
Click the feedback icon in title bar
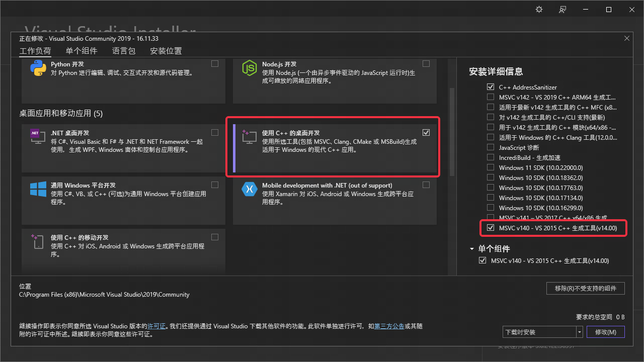(562, 9)
